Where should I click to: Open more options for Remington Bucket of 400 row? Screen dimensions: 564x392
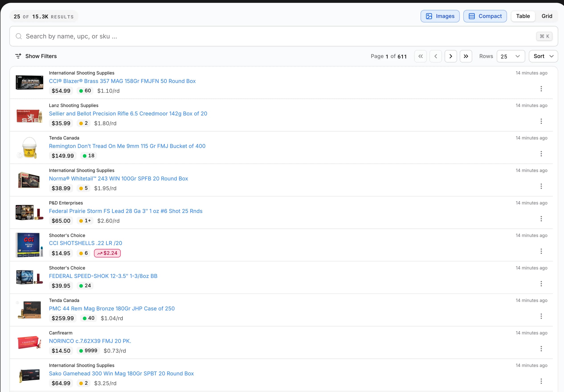point(541,154)
